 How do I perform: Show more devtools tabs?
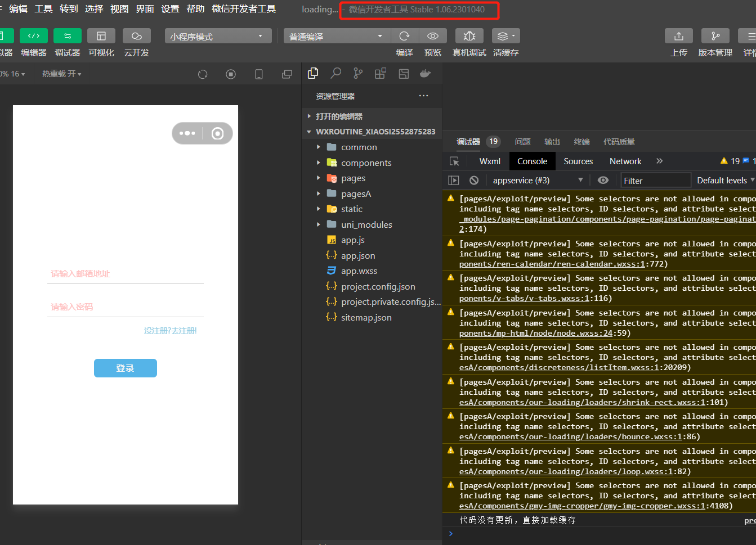click(x=659, y=161)
